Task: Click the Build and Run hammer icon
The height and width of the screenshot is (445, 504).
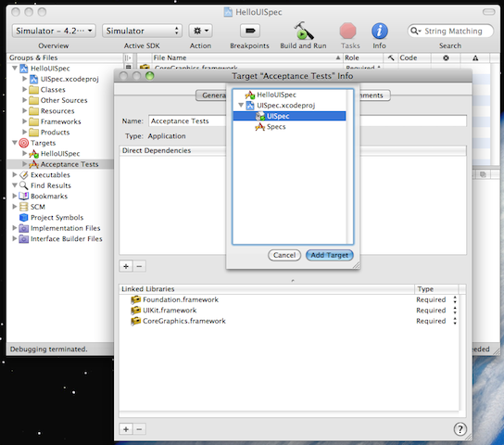Action: (x=303, y=31)
